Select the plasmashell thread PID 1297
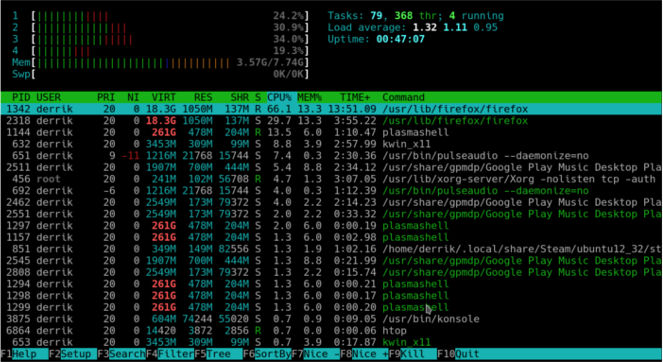 click(332, 226)
